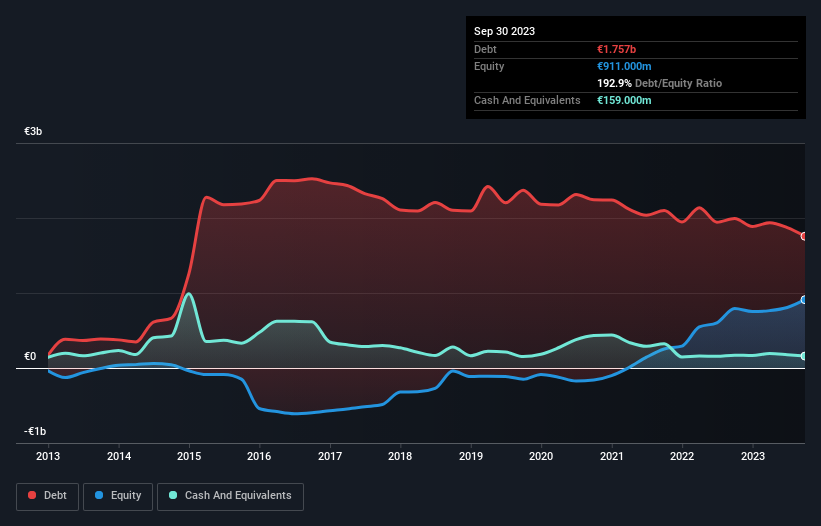Screen dimensions: 821x526
Task: Click the €911.000m equity value in tooltip
Action: coord(624,66)
